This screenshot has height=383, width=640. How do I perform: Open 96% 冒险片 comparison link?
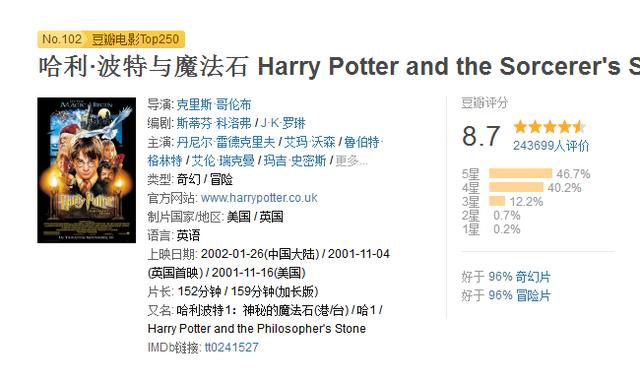pos(519,295)
